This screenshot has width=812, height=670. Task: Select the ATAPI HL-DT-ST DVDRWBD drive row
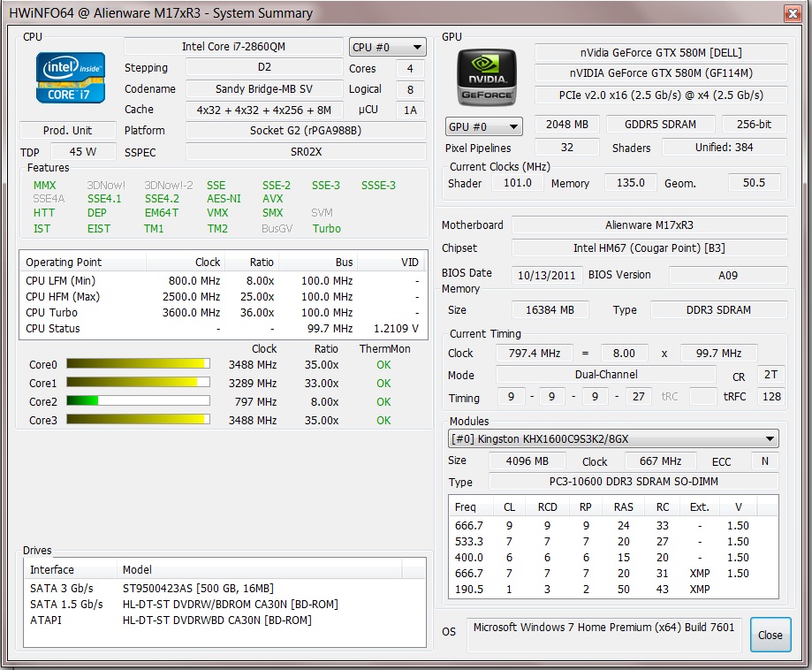[x=225, y=621]
